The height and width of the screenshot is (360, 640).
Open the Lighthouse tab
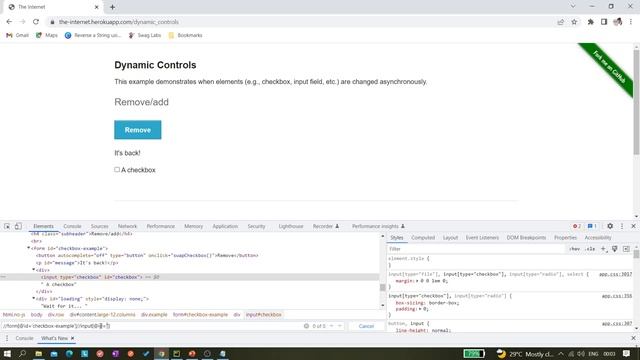pyautogui.click(x=291, y=226)
